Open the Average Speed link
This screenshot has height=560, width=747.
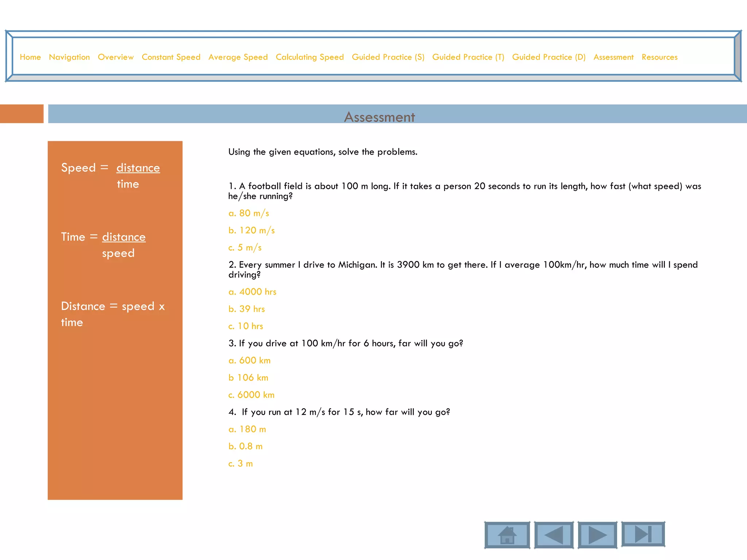pyautogui.click(x=238, y=57)
